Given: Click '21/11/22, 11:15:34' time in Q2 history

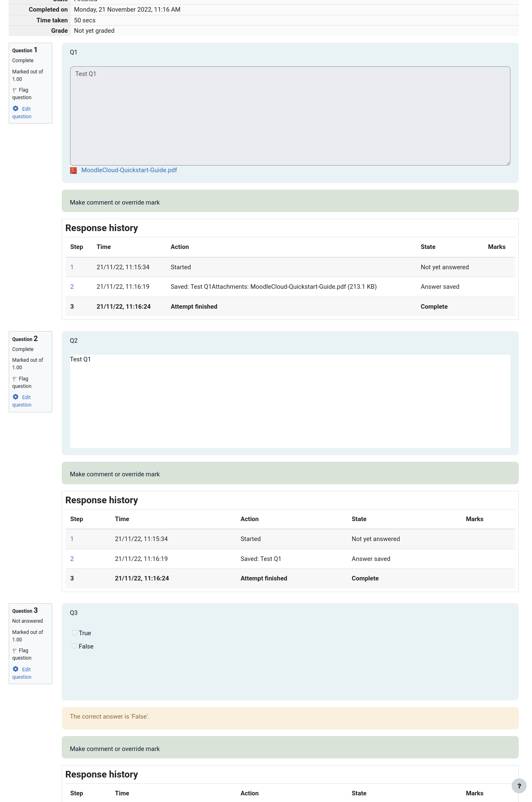Looking at the screenshot, I should pos(141,539).
